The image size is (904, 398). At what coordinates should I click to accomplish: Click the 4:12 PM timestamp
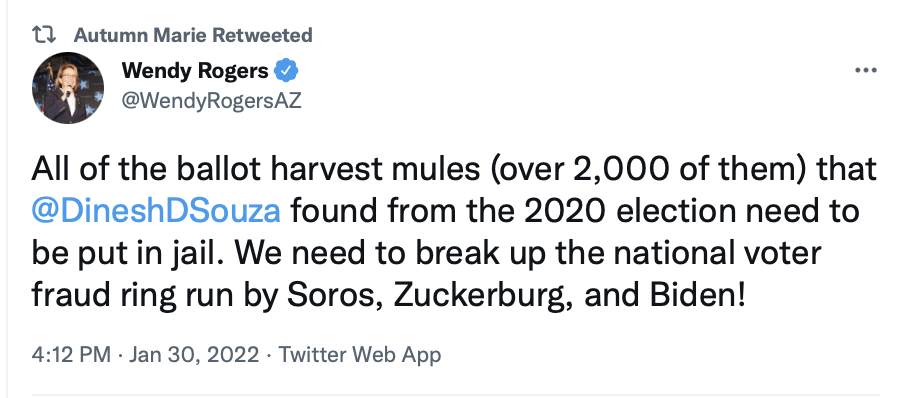click(x=71, y=354)
